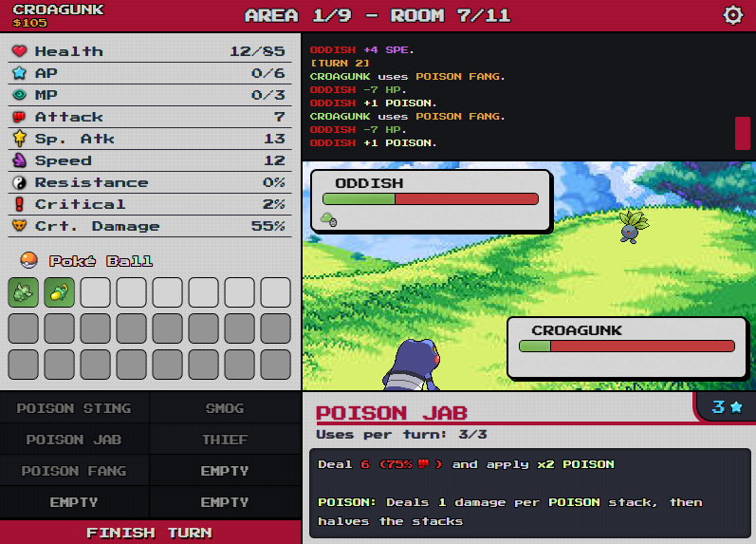Click the blue star AP cost icon
This screenshot has height=544, width=756.
pos(736,407)
